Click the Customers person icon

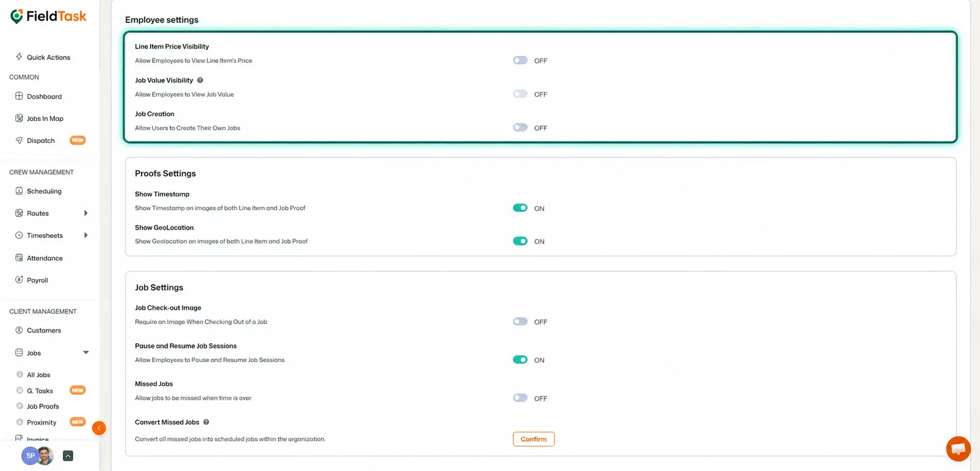pos(19,330)
